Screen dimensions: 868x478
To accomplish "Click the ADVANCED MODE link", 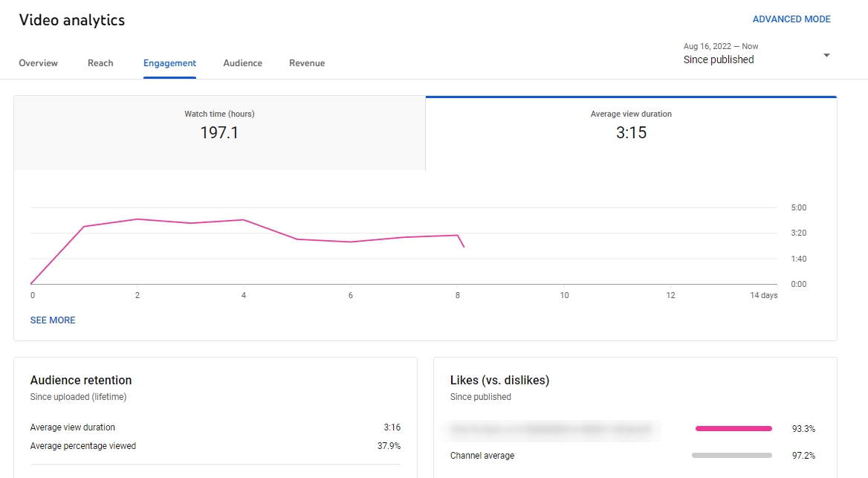I will (x=791, y=19).
